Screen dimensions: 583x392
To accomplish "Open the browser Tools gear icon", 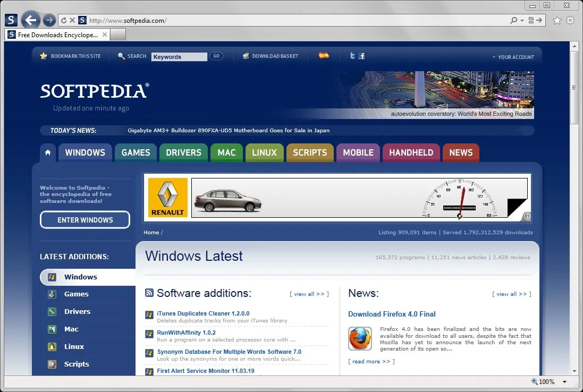I will click(570, 20).
